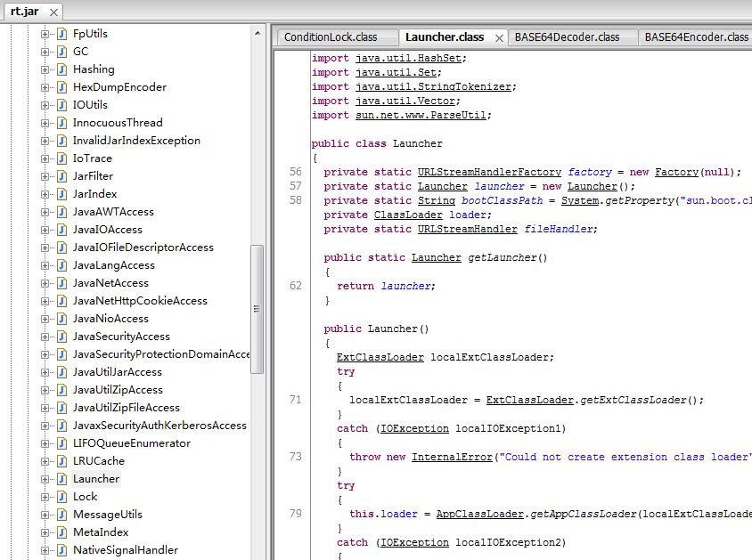Click the JavaLangAccess class file icon
The image size is (752, 560).
point(61,265)
